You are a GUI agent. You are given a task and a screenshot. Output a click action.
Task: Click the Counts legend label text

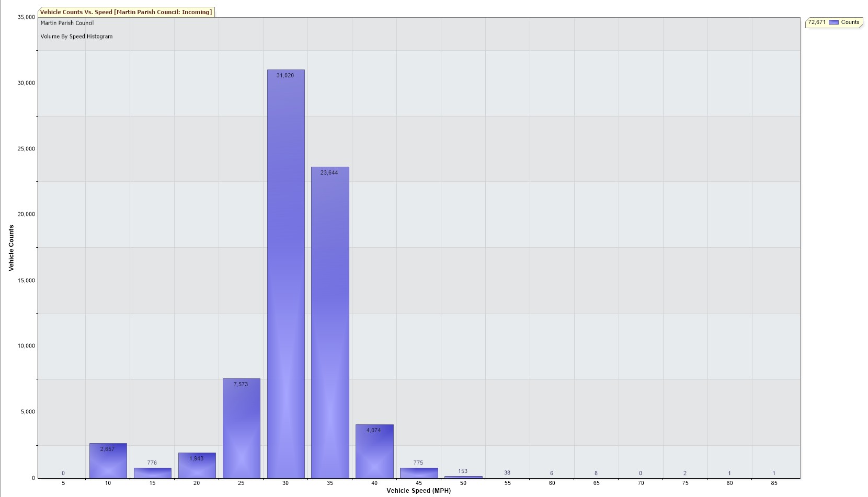tap(850, 22)
